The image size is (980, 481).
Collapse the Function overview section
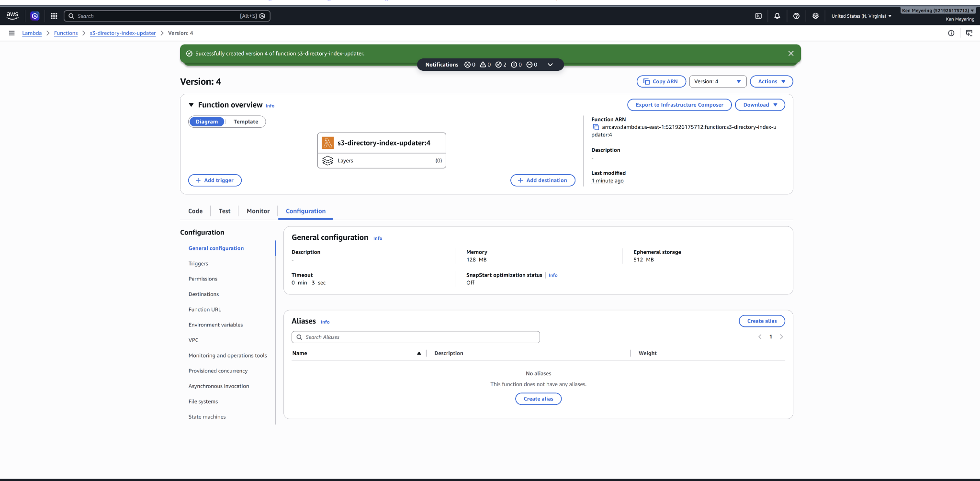coord(191,105)
